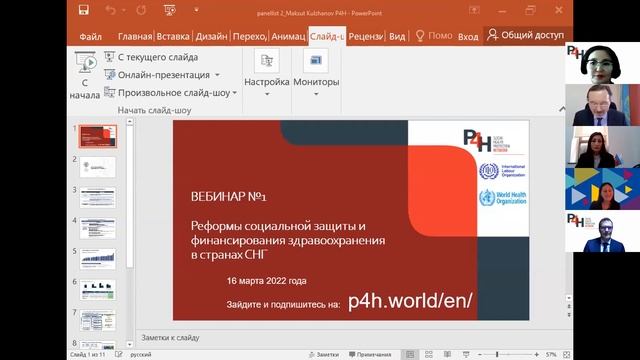
Task: Select the Слайд-шоу ribbon tab
Action: pos(327,36)
